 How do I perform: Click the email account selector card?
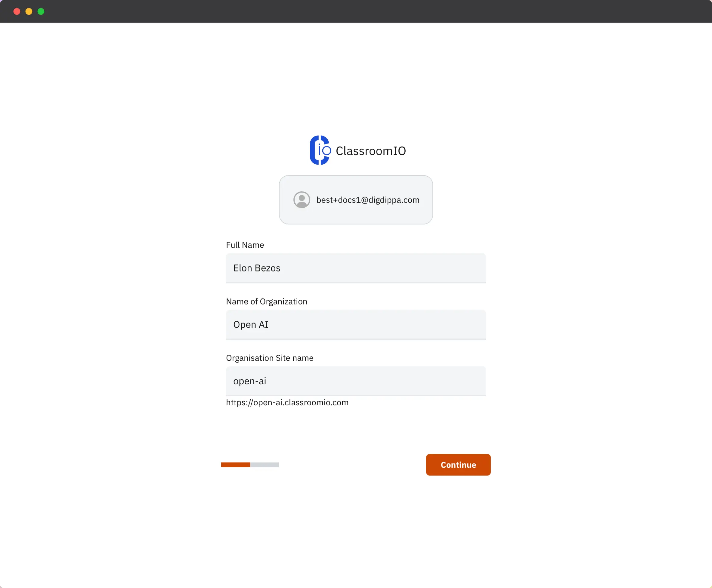(356, 199)
